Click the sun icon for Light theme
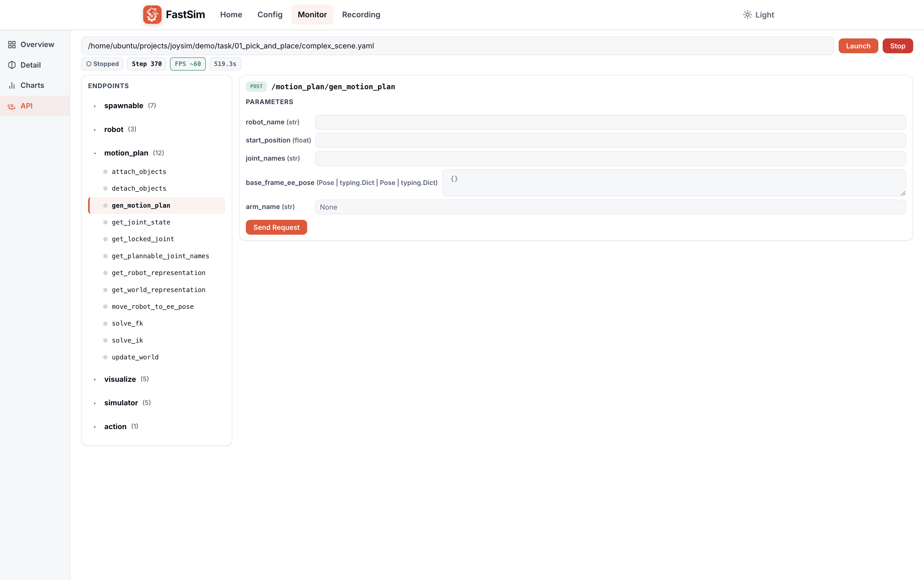This screenshot has height=580, width=924. coord(747,15)
